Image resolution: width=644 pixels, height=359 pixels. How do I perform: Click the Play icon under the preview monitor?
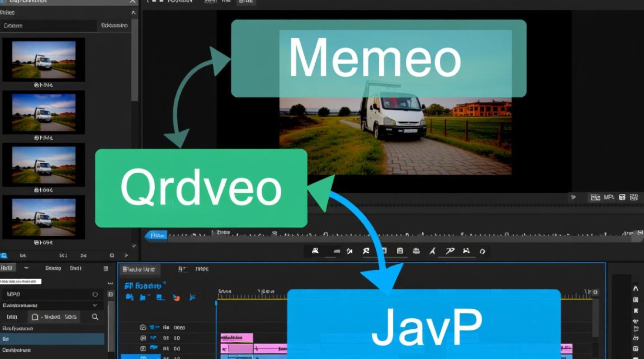point(573,197)
